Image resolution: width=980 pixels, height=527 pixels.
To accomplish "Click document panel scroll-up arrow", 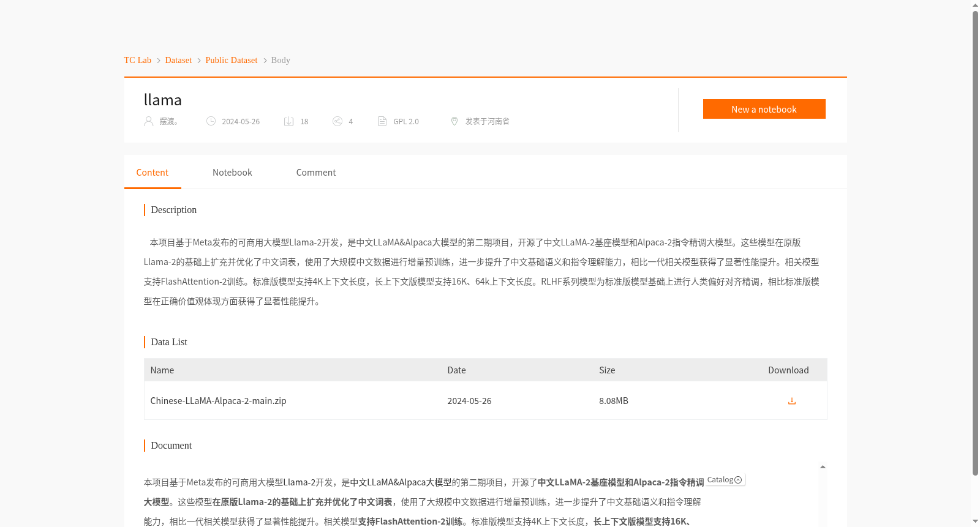I will pos(823,467).
